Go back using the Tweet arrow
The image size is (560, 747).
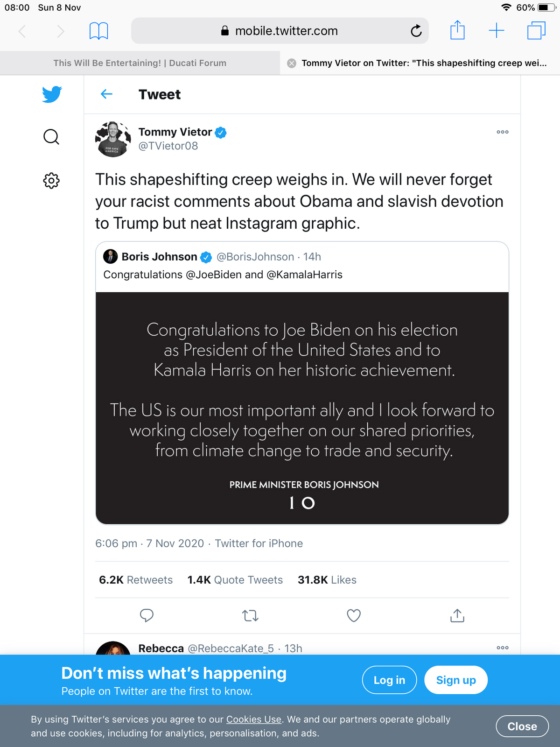pos(106,94)
